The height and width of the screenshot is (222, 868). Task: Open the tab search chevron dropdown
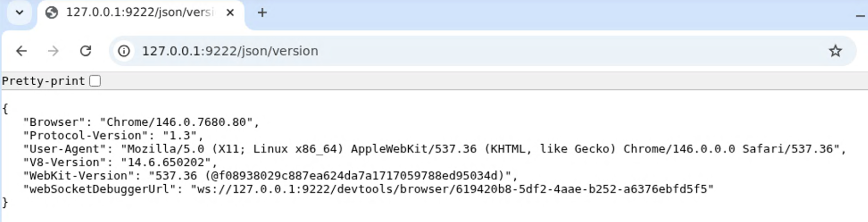19,12
